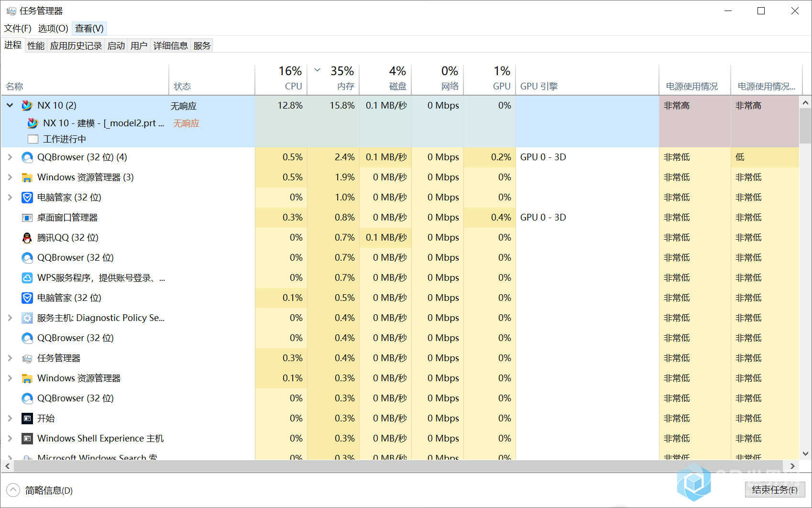Screen dimensions: 812x508
Task: Click the vertical scrollbar down arrow
Action: [x=805, y=453]
